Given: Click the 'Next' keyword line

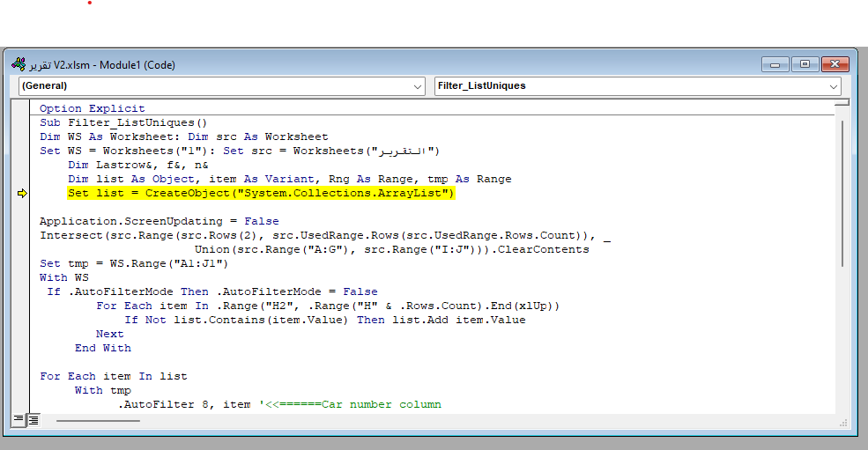Looking at the screenshot, I should (x=109, y=335).
